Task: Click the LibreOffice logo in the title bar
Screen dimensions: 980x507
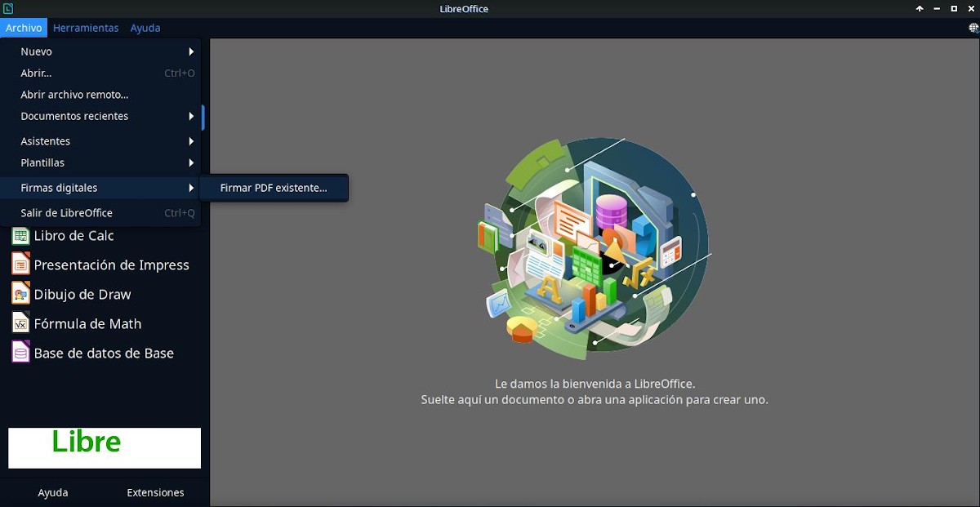Action: click(7, 8)
